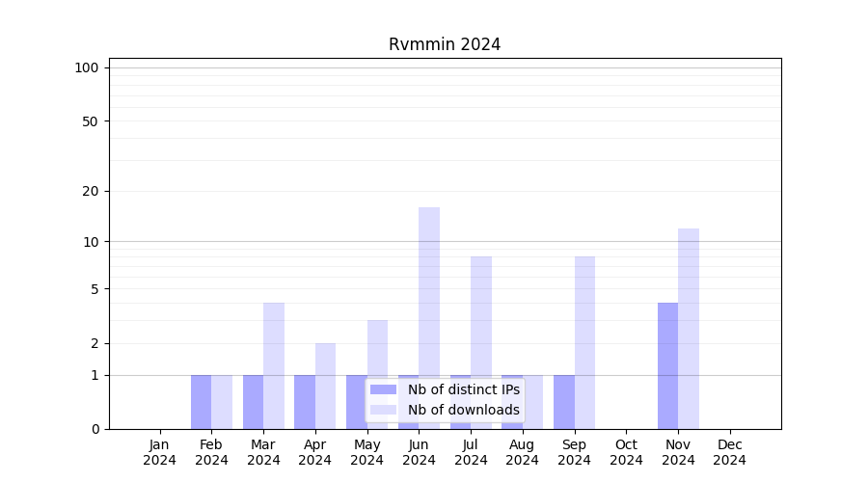
Task: Select the Nov 2024 distinct IPs bar
Action: [x=667, y=365]
